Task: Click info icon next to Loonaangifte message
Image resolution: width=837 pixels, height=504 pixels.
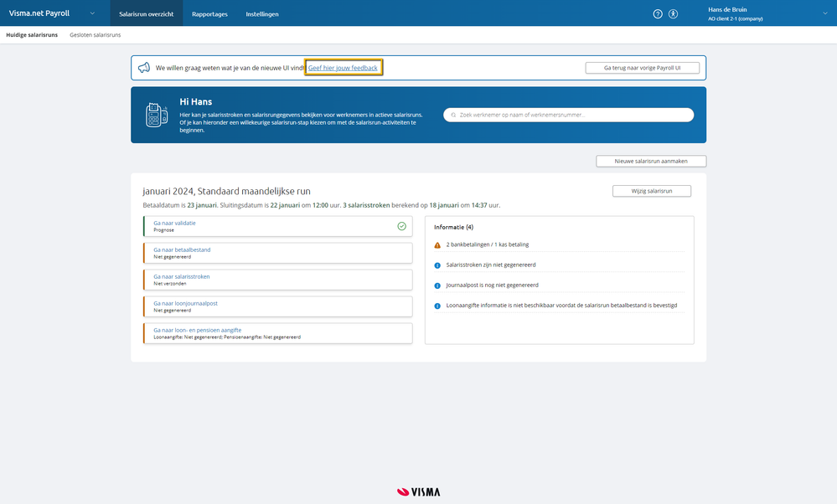Action: click(437, 306)
